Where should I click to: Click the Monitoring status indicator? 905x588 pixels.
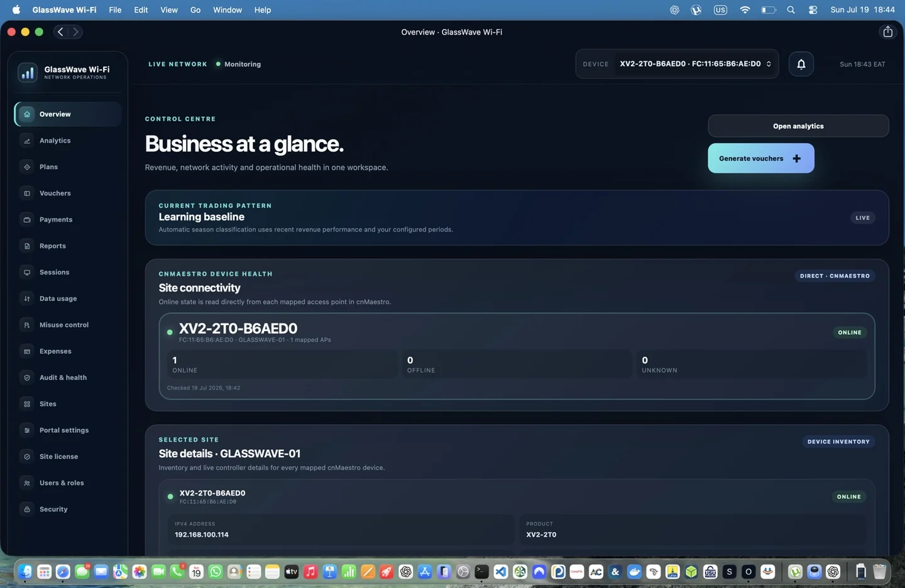point(238,64)
